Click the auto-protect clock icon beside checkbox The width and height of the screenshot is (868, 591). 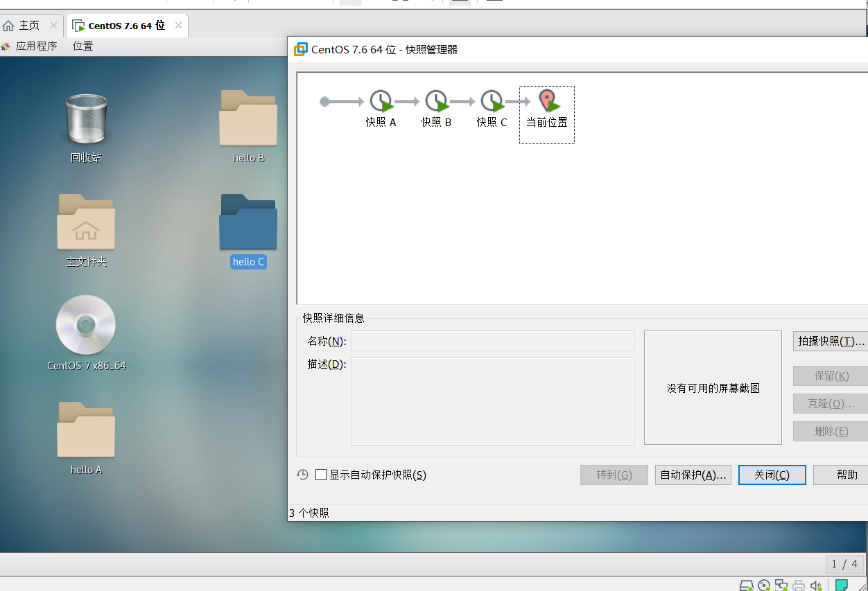click(x=302, y=475)
